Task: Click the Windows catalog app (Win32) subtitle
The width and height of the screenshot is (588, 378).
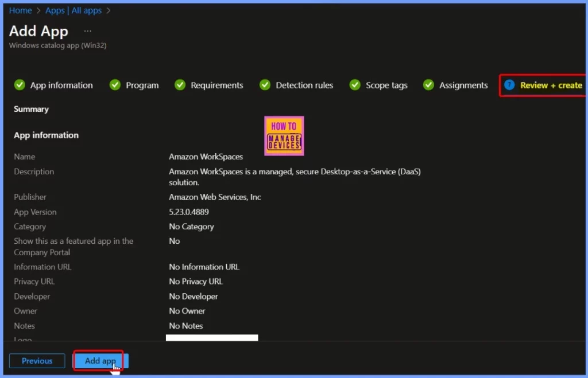Action: click(x=58, y=45)
